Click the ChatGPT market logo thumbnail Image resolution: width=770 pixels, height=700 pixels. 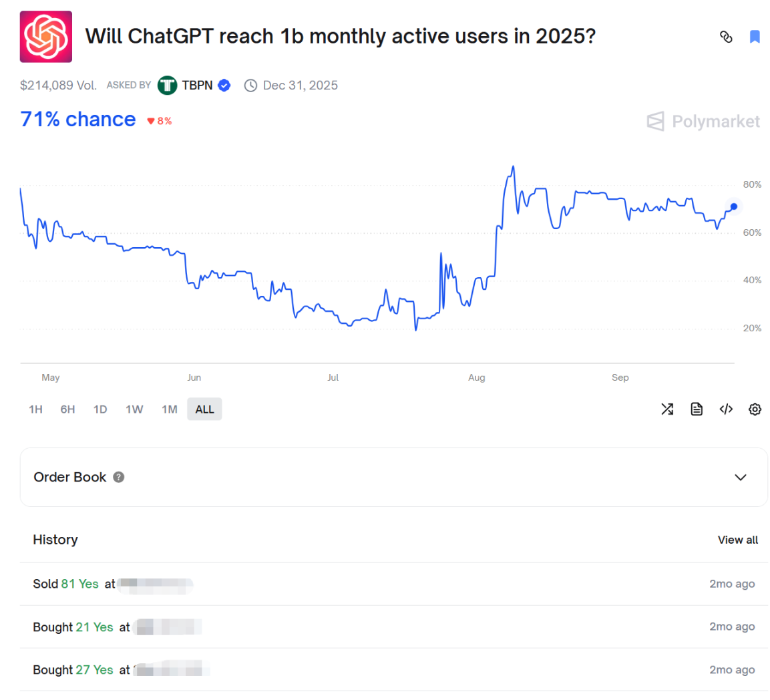[x=45, y=37]
